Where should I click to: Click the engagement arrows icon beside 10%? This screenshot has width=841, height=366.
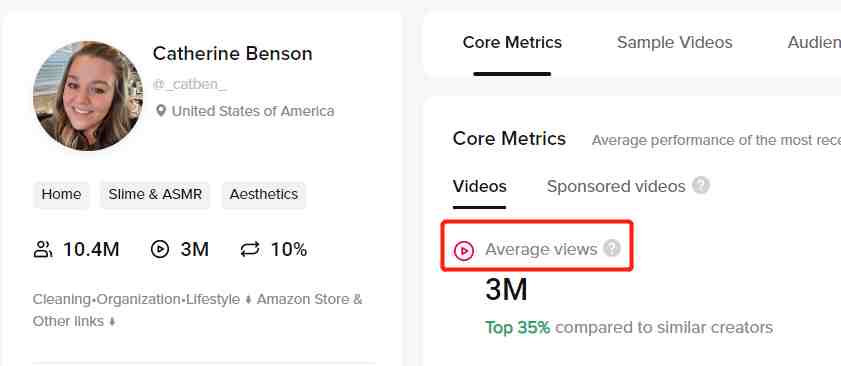[x=250, y=250]
